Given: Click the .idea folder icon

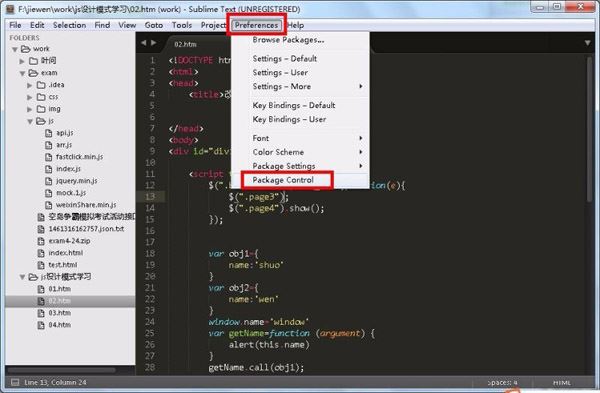Looking at the screenshot, I should tap(41, 85).
